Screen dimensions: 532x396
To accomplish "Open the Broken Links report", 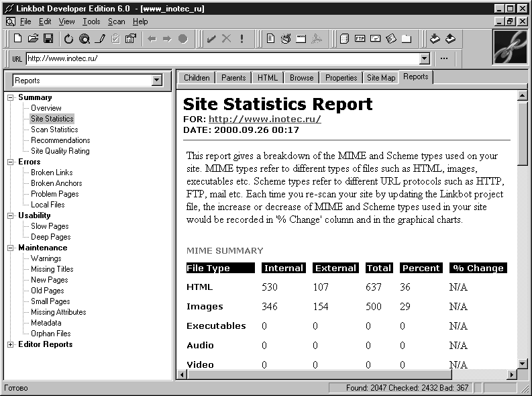I will 52,172.
